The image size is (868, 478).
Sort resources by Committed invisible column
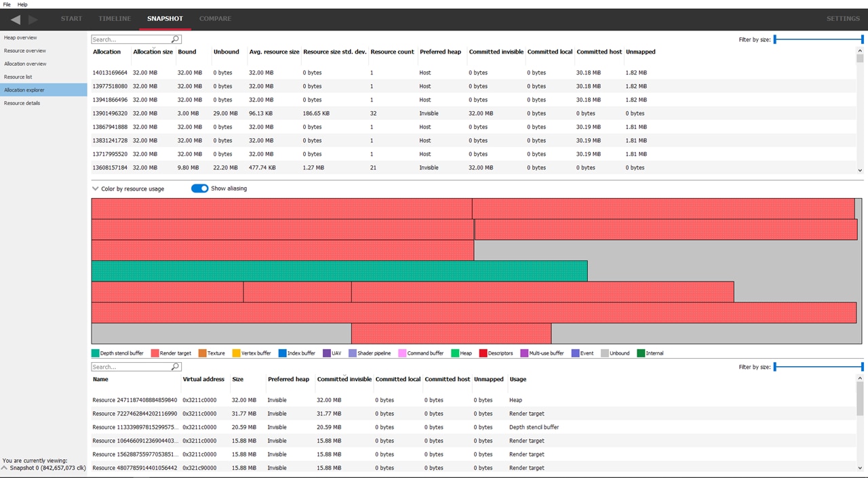(x=344, y=380)
